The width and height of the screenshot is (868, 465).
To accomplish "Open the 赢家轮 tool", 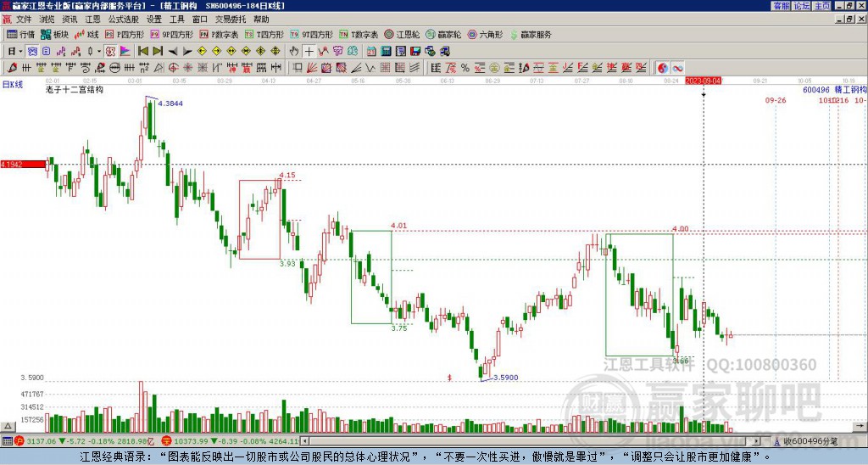I will (x=443, y=34).
